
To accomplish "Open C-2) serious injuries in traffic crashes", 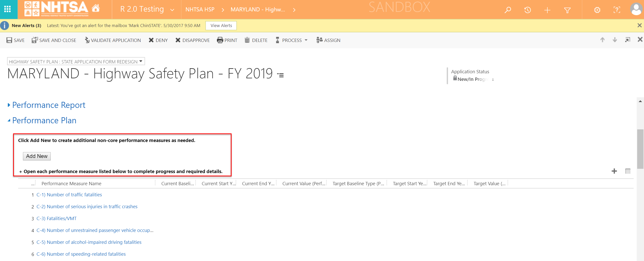I will point(87,206).
